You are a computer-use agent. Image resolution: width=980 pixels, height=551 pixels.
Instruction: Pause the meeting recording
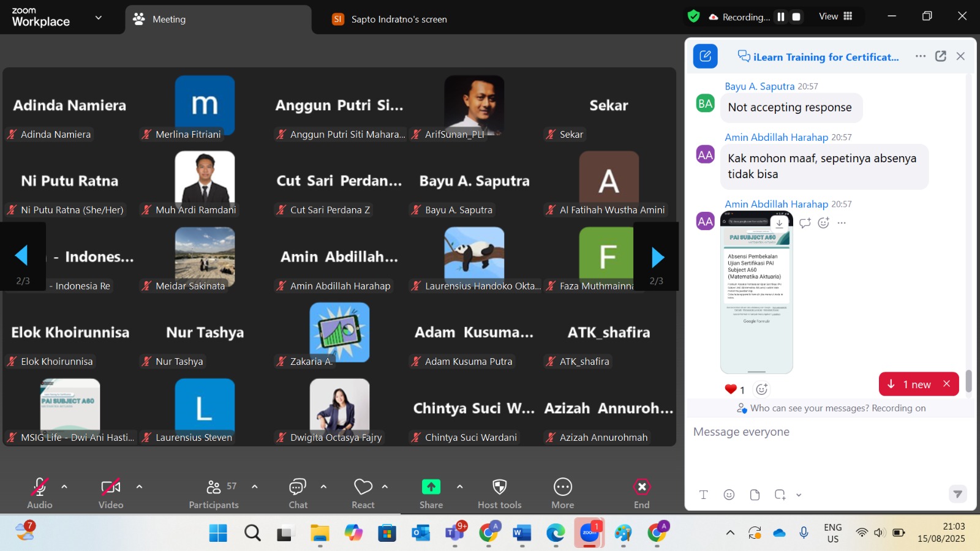click(x=781, y=17)
